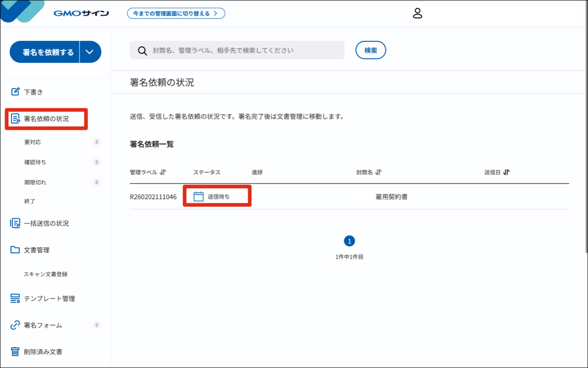Select 確認待ち filter in sidebar
Image resolution: width=588 pixels, height=368 pixels.
tap(35, 162)
